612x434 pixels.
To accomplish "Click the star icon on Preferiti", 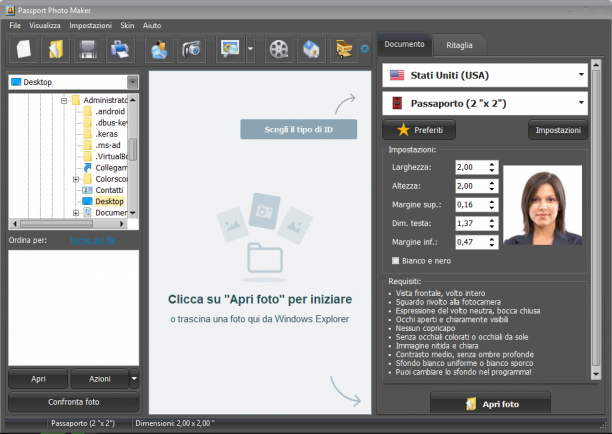I will click(403, 130).
